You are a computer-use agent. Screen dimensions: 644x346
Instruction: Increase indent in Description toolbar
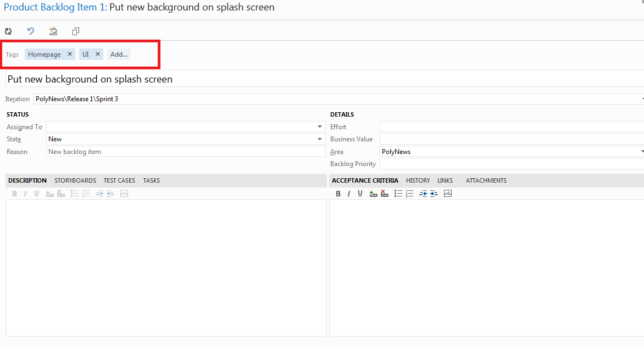[x=110, y=194]
